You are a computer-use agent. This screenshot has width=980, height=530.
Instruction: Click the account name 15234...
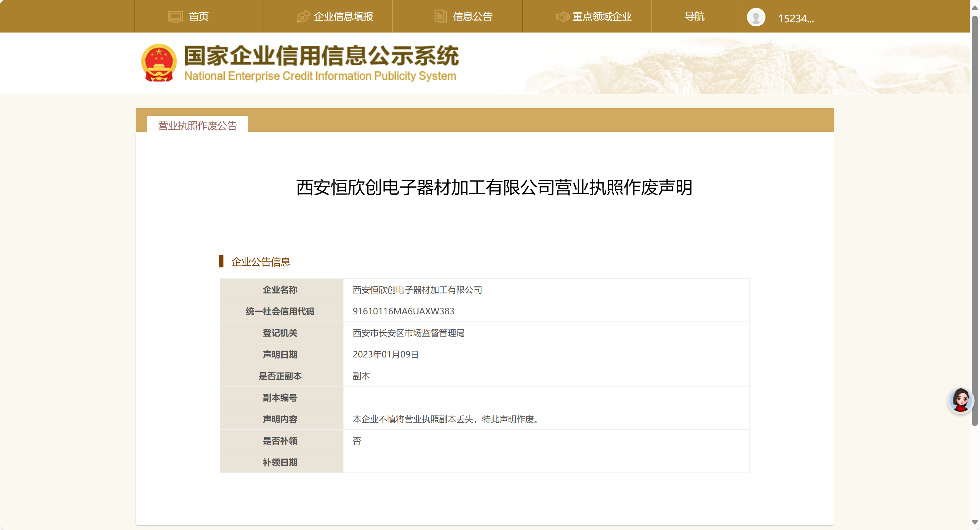[796, 18]
